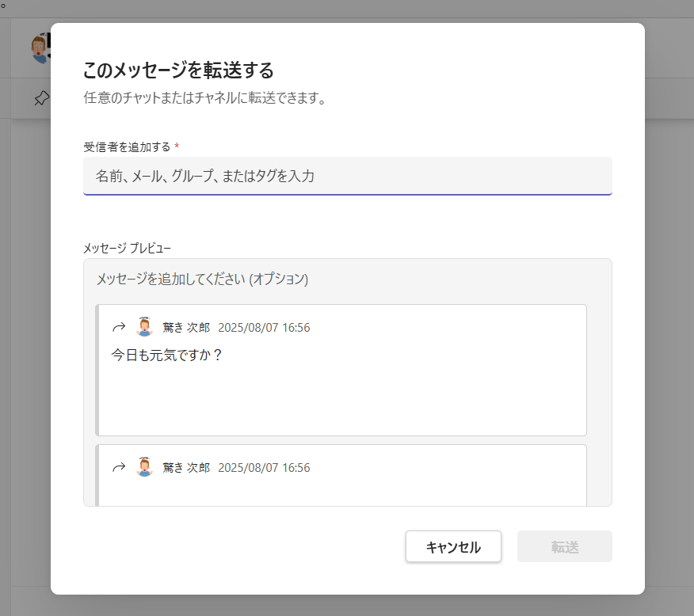Click the 受信者を追加する field label

pyautogui.click(x=127, y=146)
